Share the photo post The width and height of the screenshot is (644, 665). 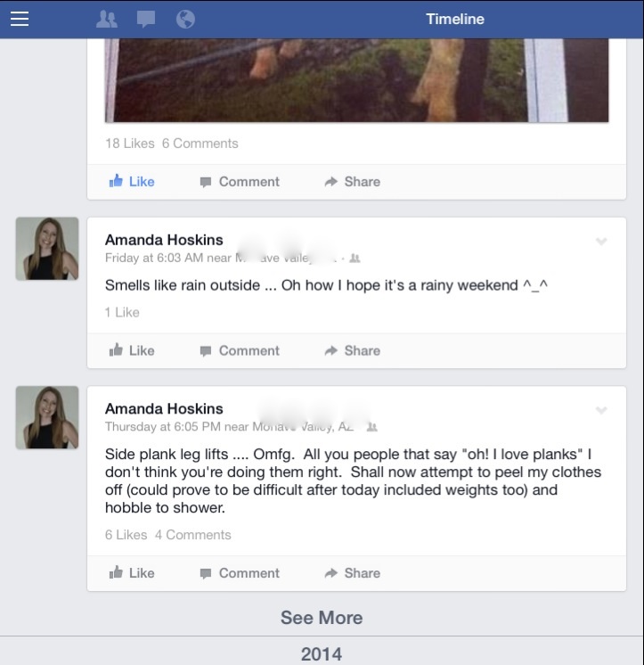(353, 182)
